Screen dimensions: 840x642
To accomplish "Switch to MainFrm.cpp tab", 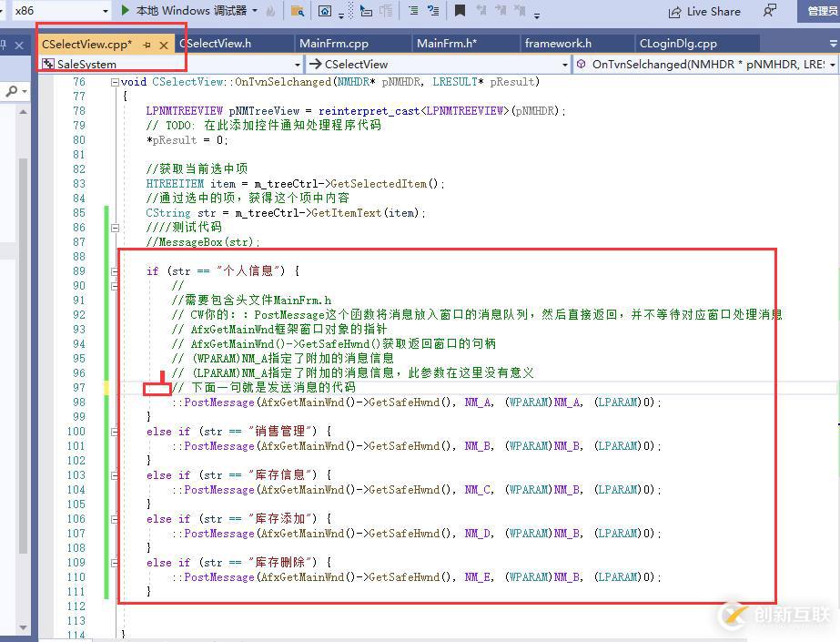I will point(334,44).
